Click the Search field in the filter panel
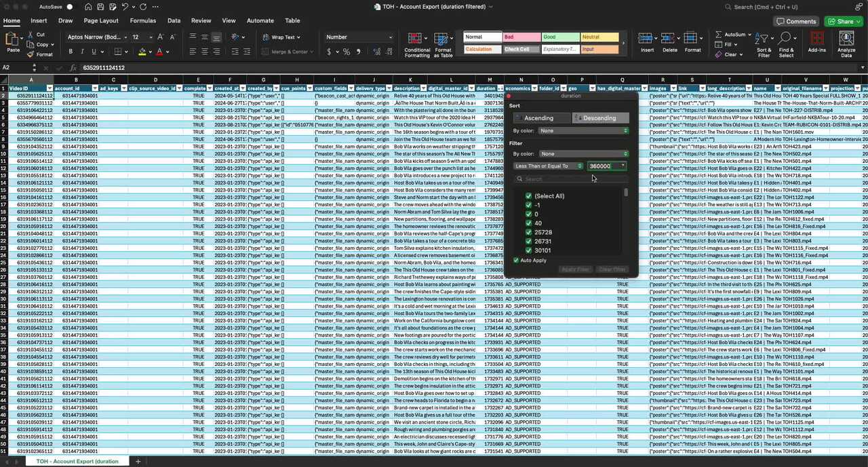This screenshot has height=467, width=868. click(x=571, y=179)
